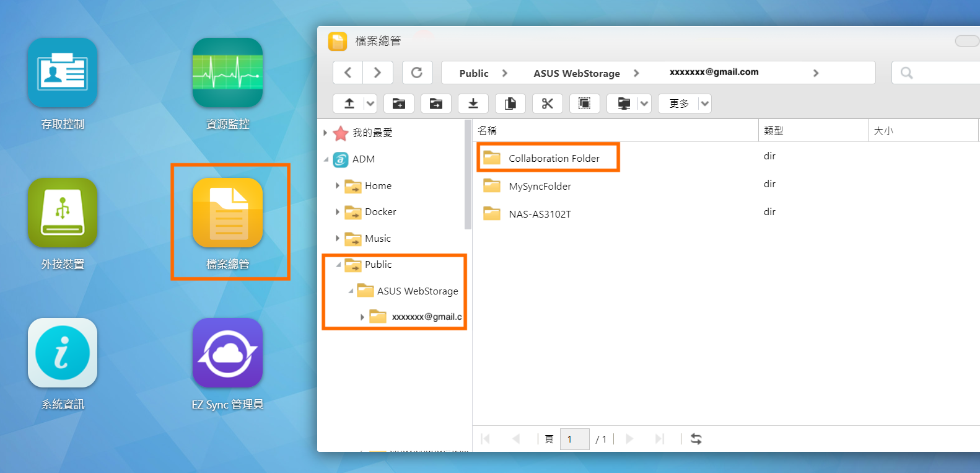Collapse the ADM tree node
This screenshot has width=980, height=473.
point(326,159)
